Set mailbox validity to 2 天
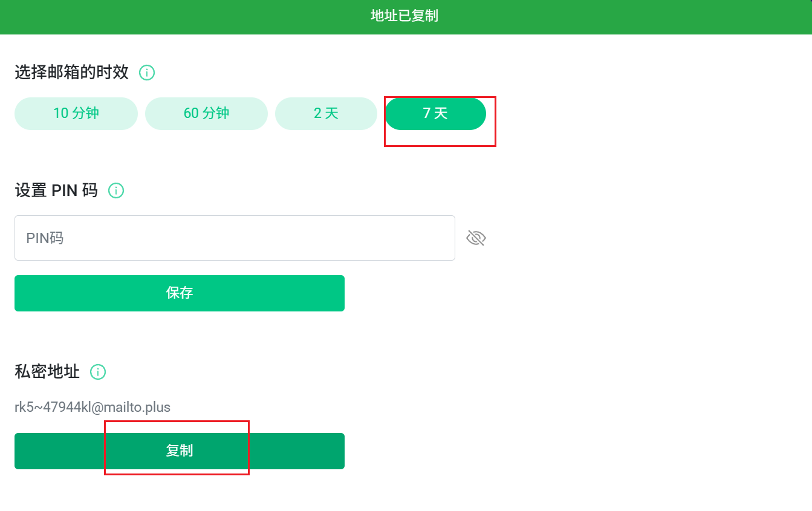812x511 pixels. 326,114
